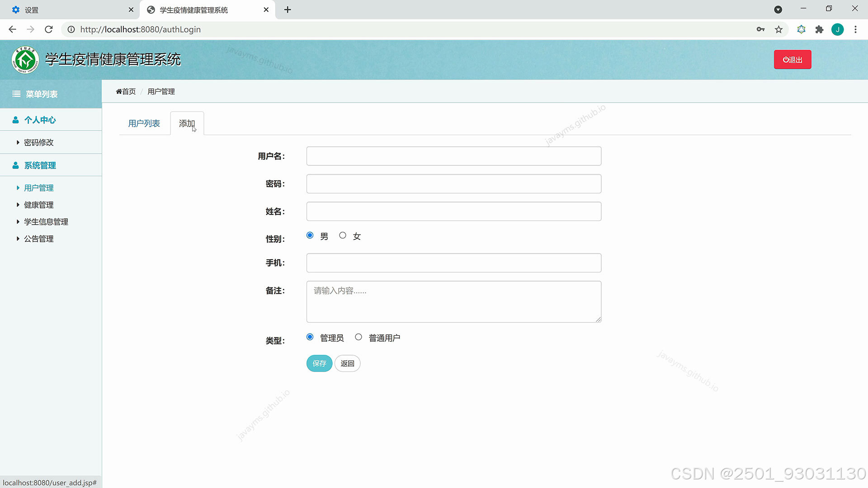Bookmark the page with star icon

pos(778,29)
